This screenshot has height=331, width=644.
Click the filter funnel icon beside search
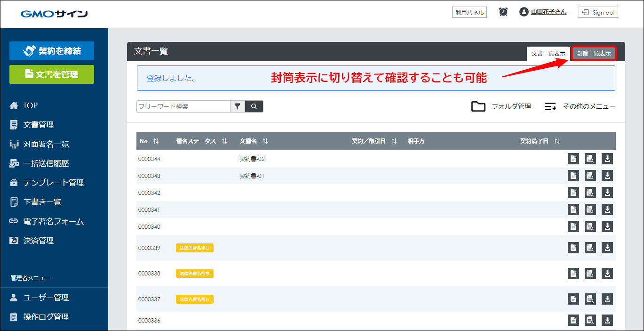238,106
